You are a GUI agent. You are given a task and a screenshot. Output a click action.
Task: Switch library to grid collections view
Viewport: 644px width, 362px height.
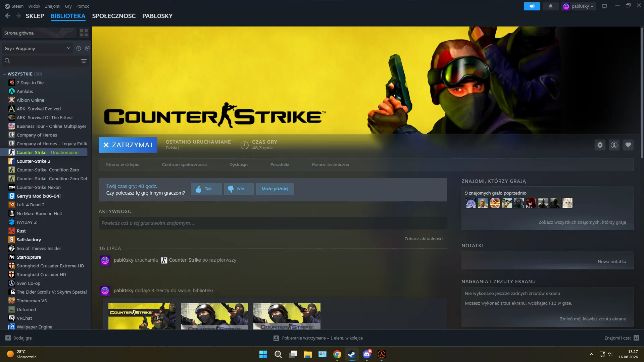(x=84, y=33)
